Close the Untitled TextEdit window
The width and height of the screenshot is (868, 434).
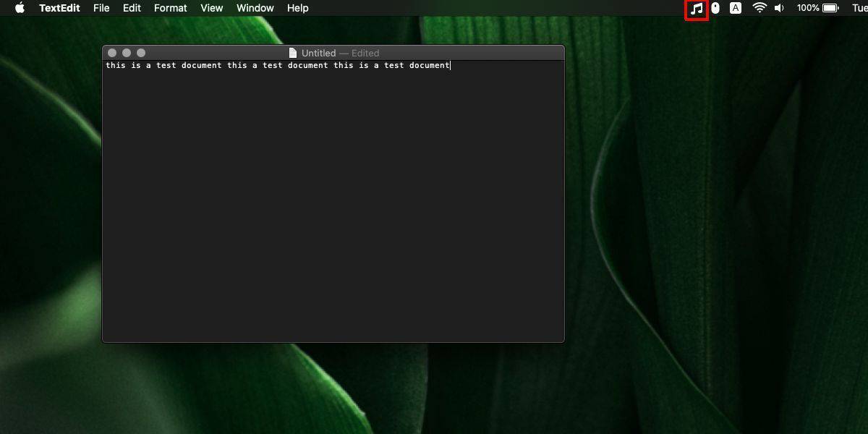pyautogui.click(x=112, y=53)
